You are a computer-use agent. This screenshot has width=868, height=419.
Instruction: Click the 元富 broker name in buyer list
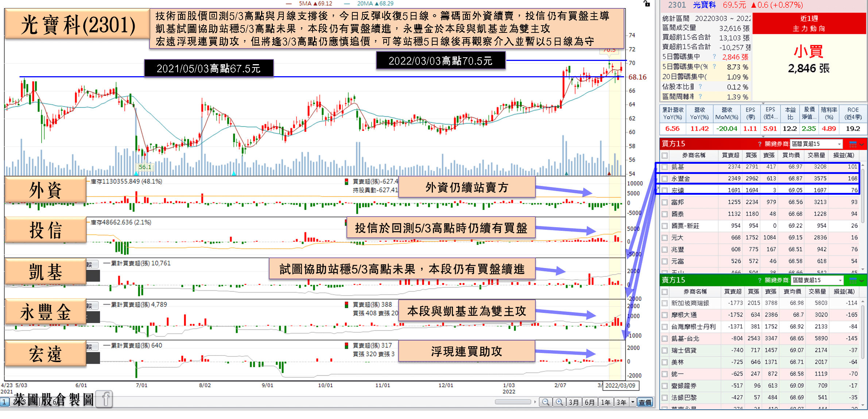coord(677,261)
